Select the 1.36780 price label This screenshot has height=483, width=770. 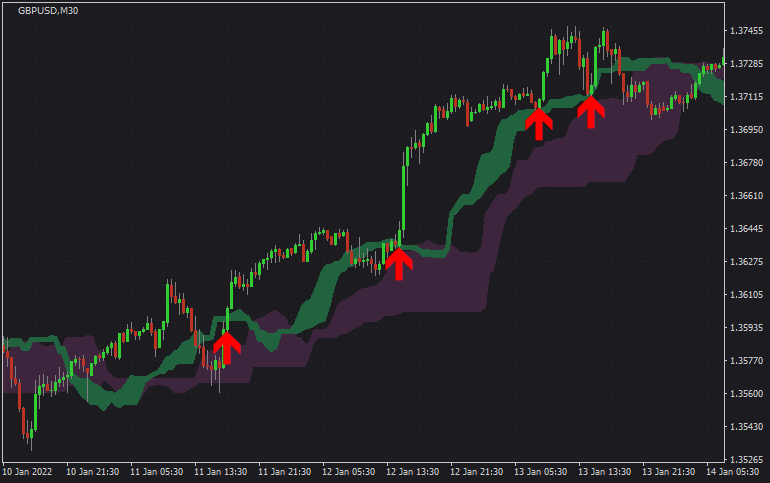746,162
